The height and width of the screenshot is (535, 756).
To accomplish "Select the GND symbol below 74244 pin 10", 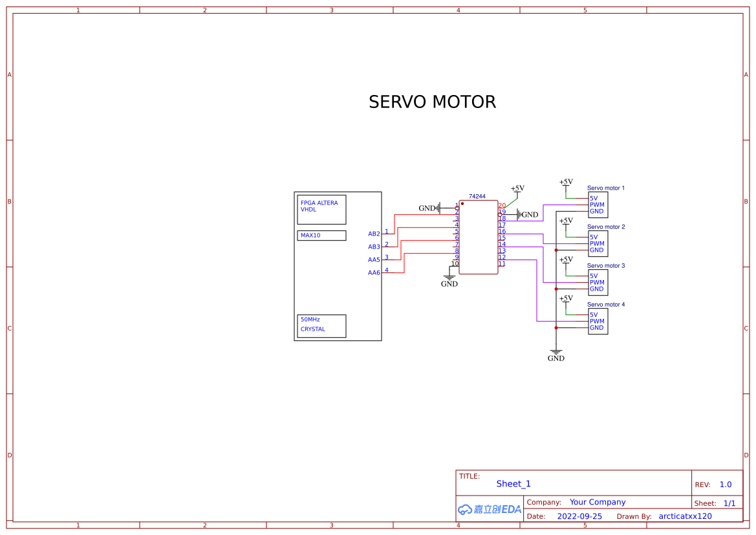I will click(449, 279).
